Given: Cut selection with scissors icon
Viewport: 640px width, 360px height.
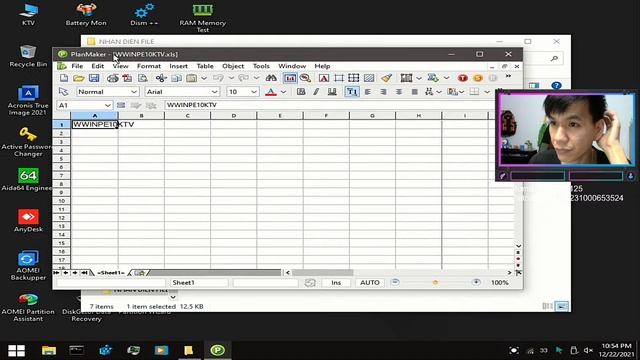Looking at the screenshot, I should click(x=161, y=78).
